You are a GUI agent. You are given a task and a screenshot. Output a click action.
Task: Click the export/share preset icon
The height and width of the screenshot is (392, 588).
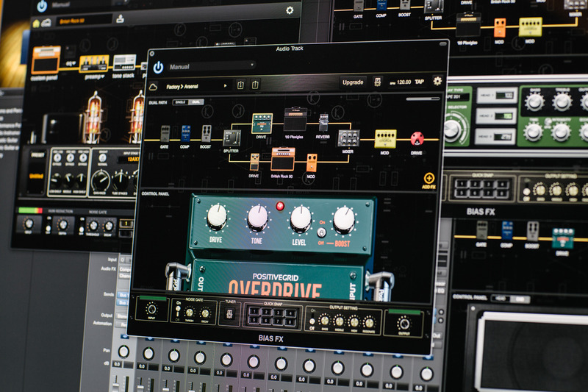(x=255, y=85)
